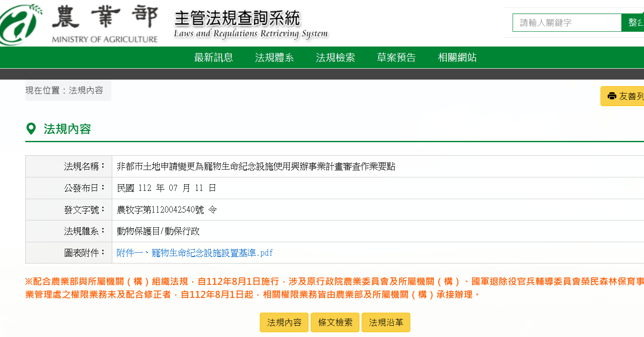Open the 草案預告 navigation item
Image resolution: width=644 pixels, height=337 pixels.
(x=396, y=57)
